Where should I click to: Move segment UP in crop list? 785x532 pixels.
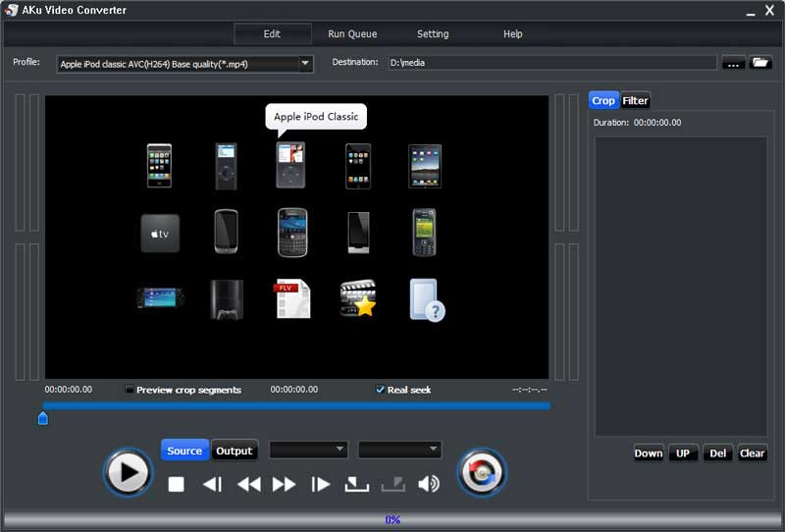click(683, 453)
